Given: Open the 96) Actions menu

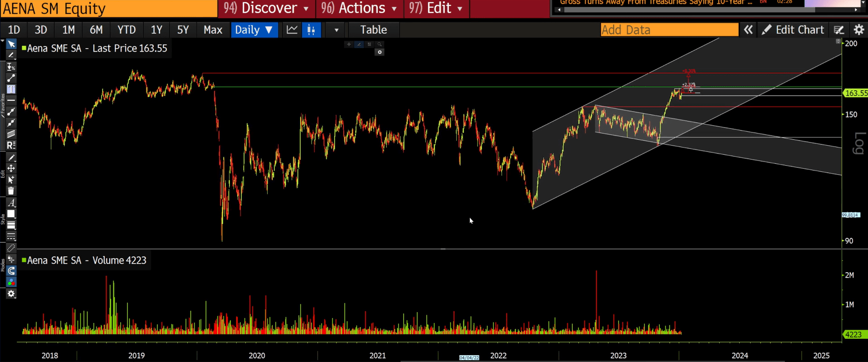Looking at the screenshot, I should (359, 8).
